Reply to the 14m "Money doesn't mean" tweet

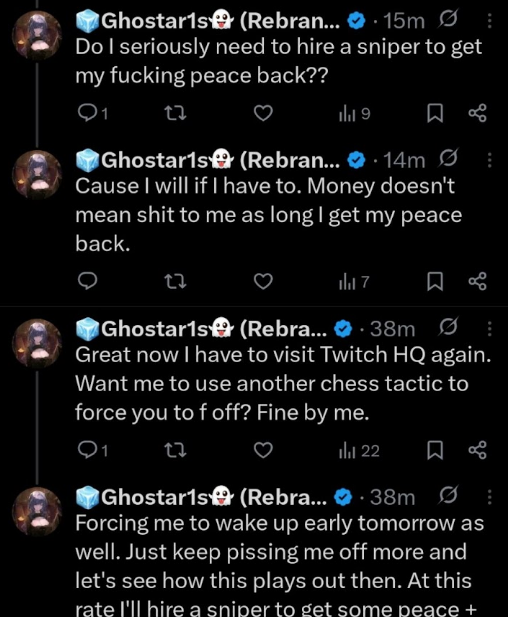tap(87, 281)
